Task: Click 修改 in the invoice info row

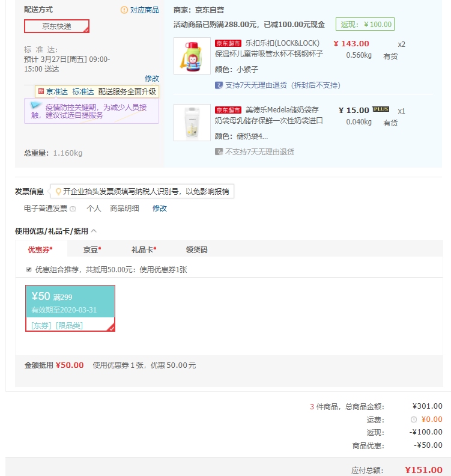Action: click(x=160, y=209)
